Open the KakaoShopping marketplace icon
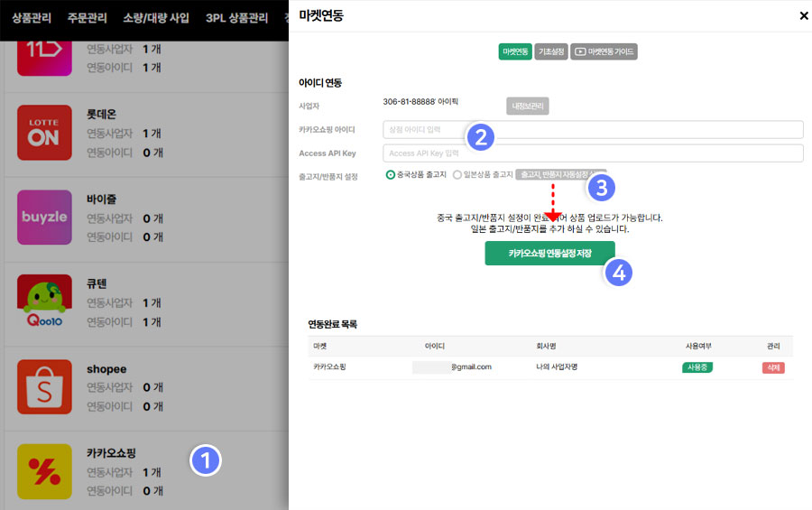 44,471
